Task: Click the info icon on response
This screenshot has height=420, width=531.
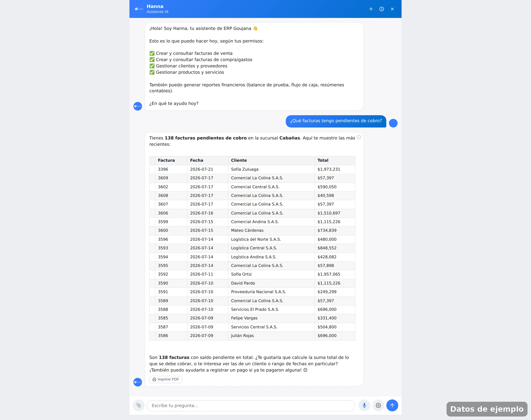Action: point(359,137)
